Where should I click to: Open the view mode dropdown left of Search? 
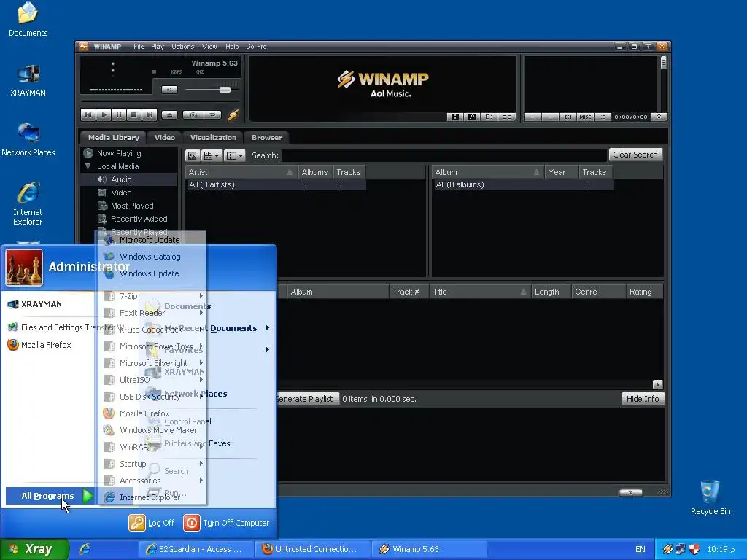(x=212, y=155)
